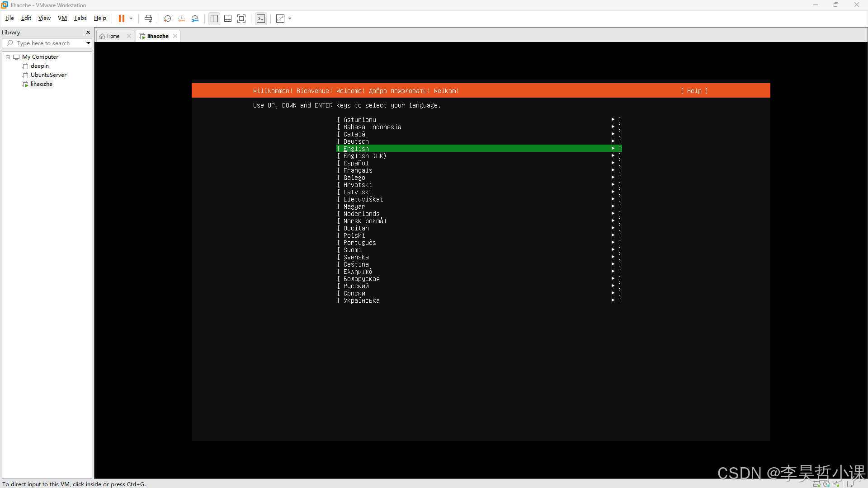Image resolution: width=868 pixels, height=488 pixels.
Task: Open the View menu
Action: tap(44, 18)
